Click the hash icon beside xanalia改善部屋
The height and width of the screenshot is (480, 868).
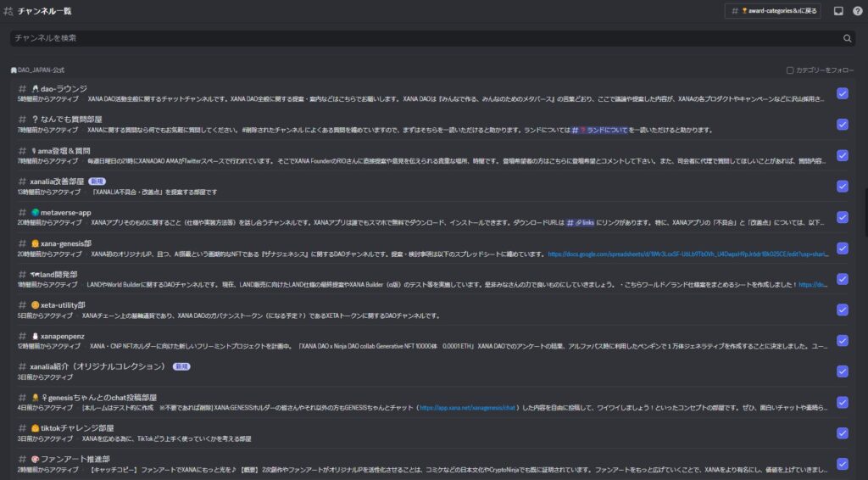22,181
